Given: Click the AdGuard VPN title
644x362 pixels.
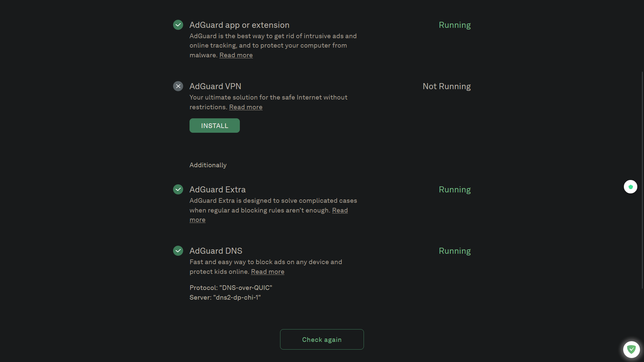Looking at the screenshot, I should pos(215,86).
